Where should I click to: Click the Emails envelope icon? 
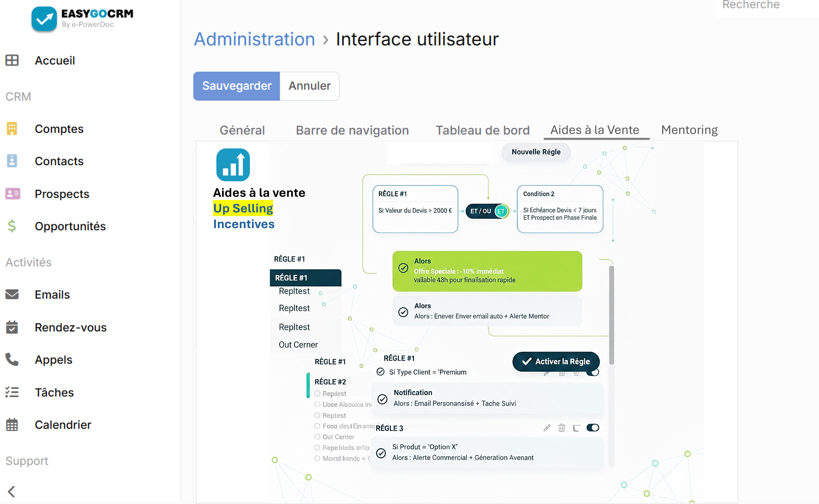point(12,294)
